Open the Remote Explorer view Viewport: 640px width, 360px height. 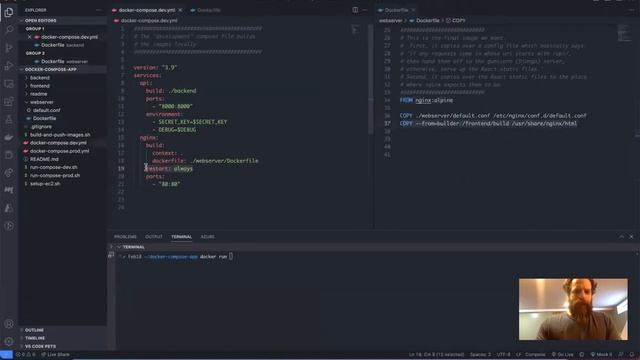pyautogui.click(x=9, y=84)
